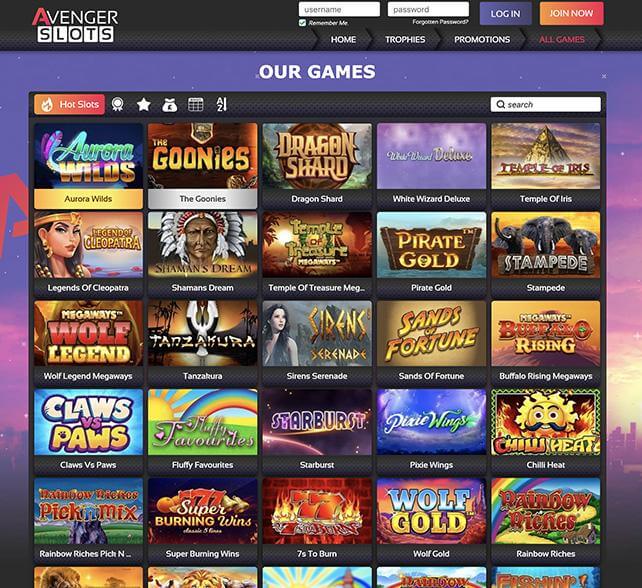
Task: Click the Log In button
Action: click(x=506, y=14)
